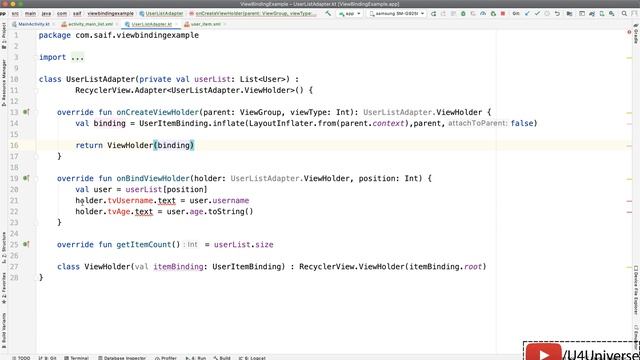This screenshot has height=360, width=640.
Task: Open the AVD Manager device icon
Action: (x=602, y=13)
